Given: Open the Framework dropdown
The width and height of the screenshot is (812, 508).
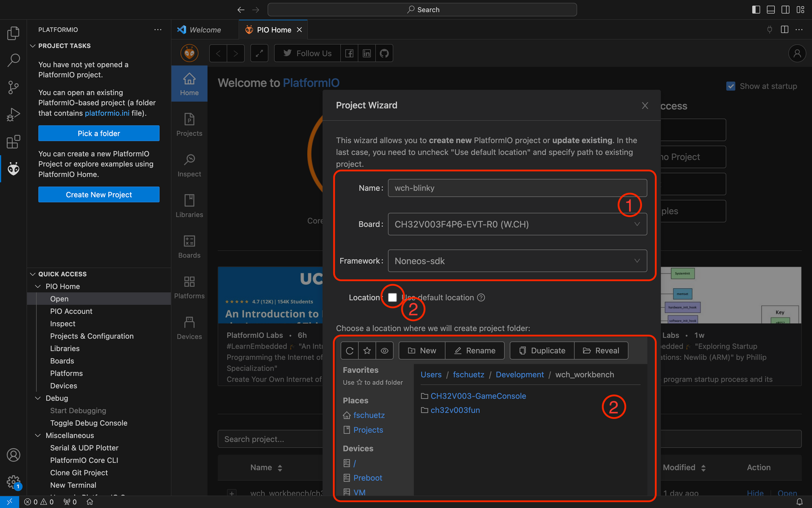Looking at the screenshot, I should (x=517, y=261).
